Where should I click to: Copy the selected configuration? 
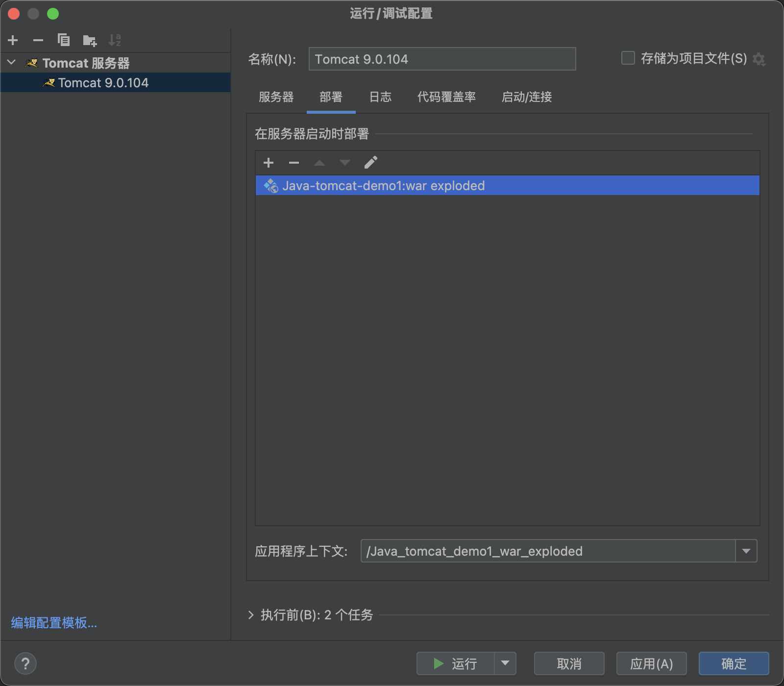tap(64, 40)
